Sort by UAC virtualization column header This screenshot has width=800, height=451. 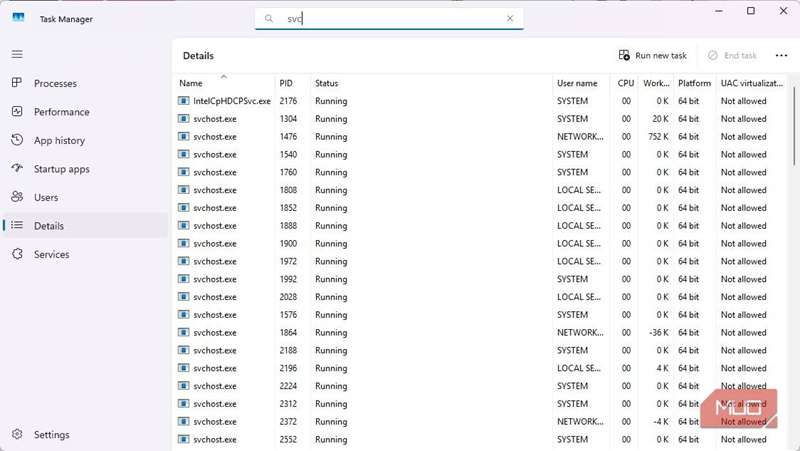[x=752, y=83]
